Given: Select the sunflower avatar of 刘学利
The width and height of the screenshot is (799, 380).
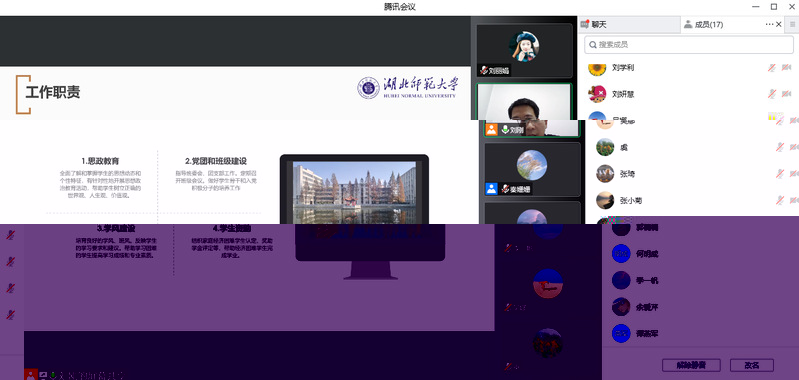Looking at the screenshot, I should (x=597, y=68).
